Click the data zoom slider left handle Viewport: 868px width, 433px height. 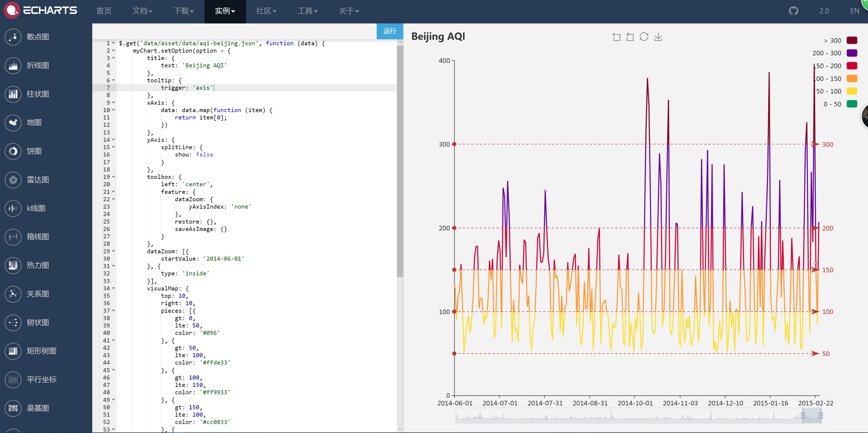[803, 415]
